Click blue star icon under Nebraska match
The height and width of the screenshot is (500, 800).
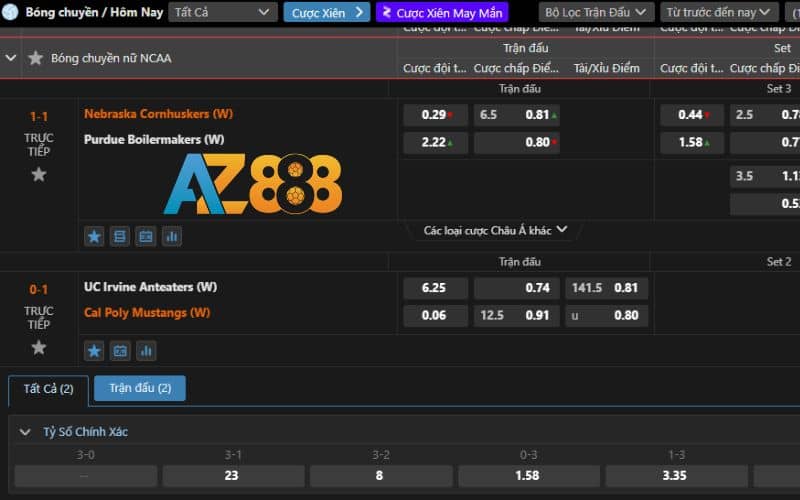click(94, 236)
